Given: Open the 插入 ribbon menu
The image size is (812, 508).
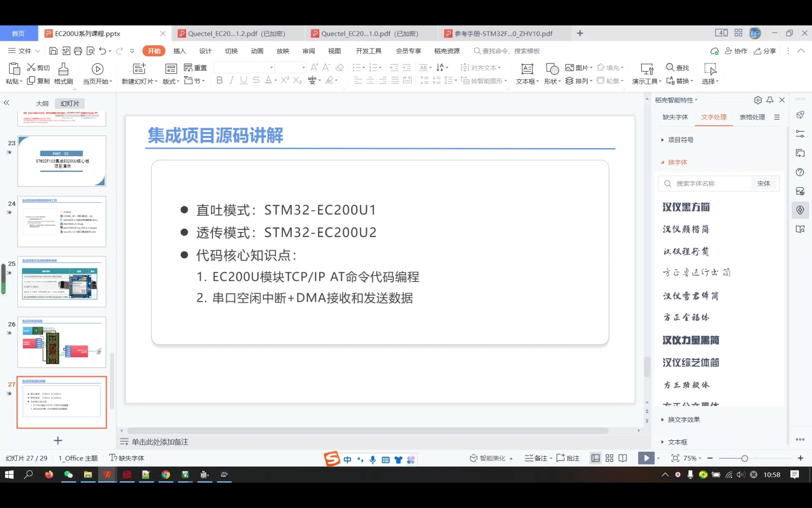Looking at the screenshot, I should 180,50.
